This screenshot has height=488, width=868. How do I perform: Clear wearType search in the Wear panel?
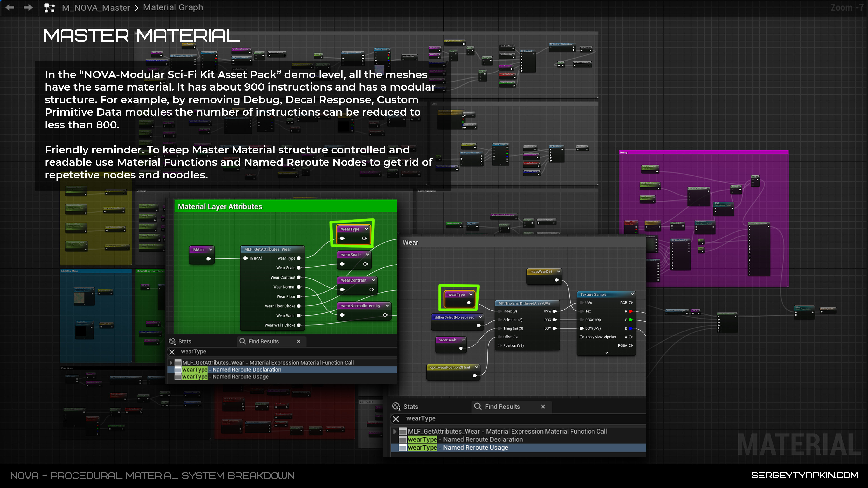point(396,419)
